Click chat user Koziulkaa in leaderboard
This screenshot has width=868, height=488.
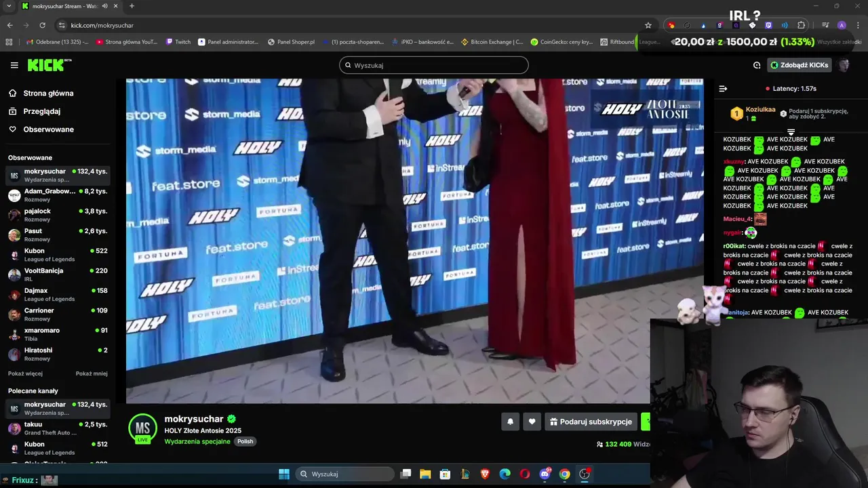pos(760,109)
